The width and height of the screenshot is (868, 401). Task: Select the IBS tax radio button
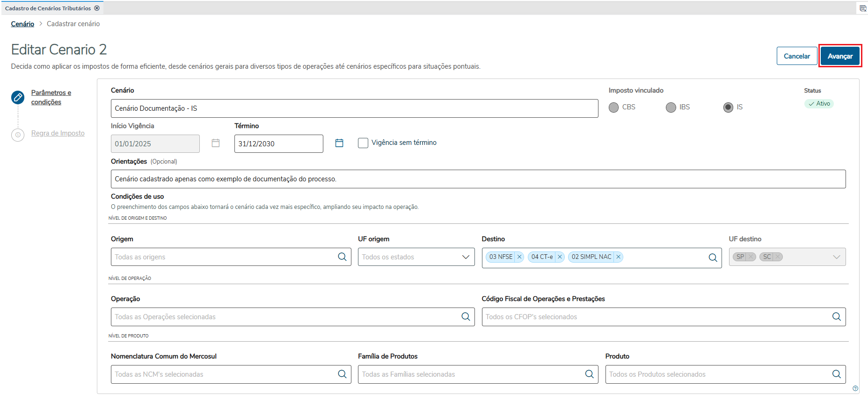[x=671, y=107]
